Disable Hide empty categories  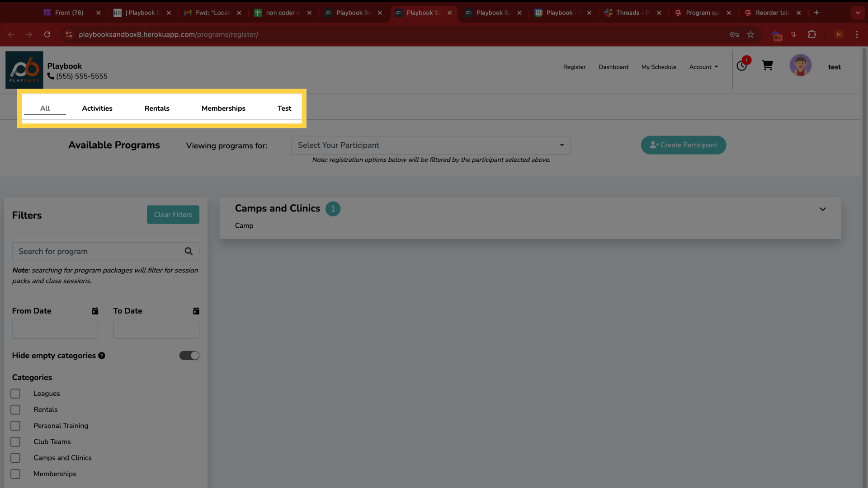point(189,356)
